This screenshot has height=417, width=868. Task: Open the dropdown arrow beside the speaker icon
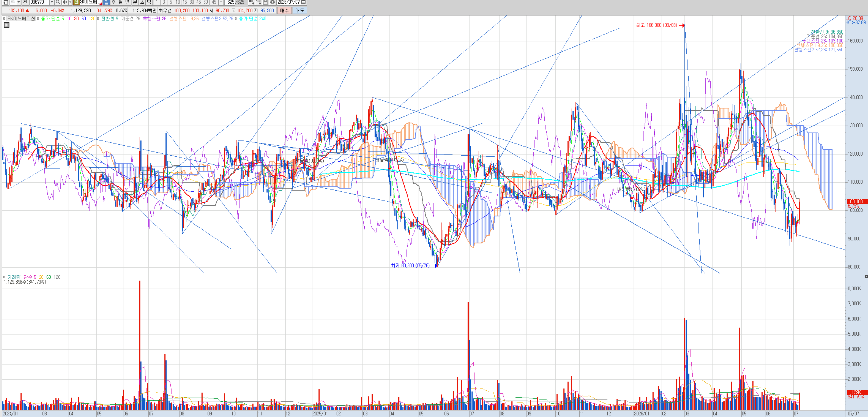coord(70,2)
